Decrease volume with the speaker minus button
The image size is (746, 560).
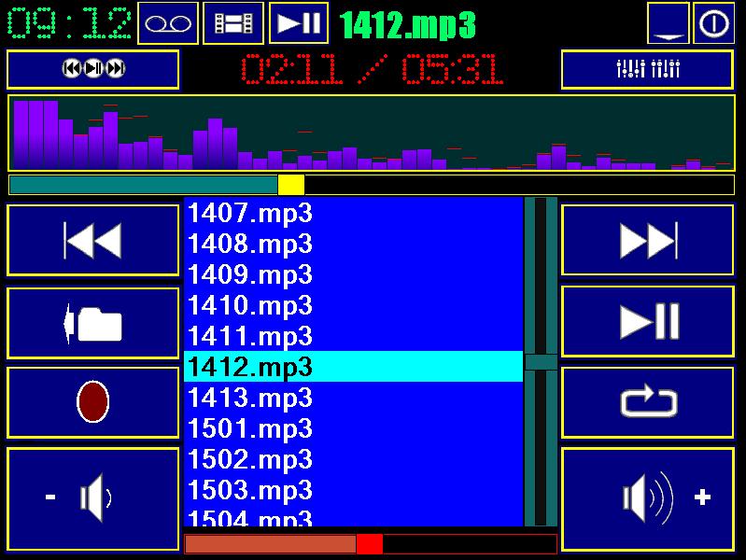(93, 498)
